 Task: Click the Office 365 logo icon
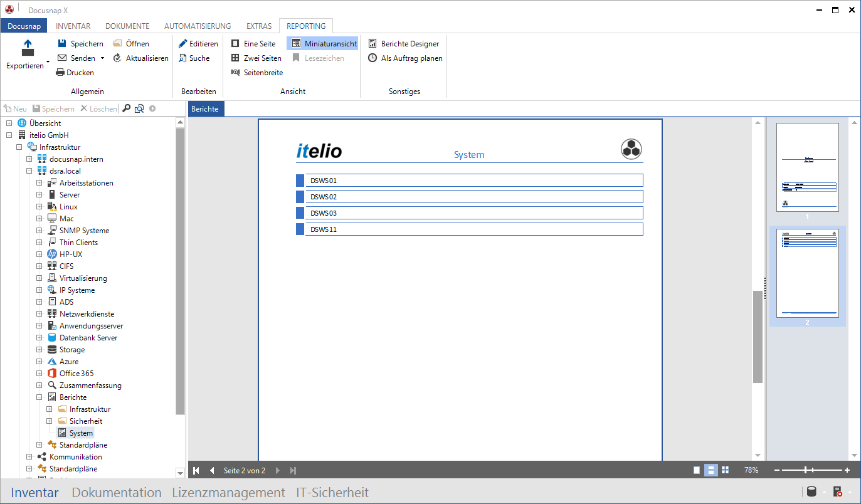[52, 374]
